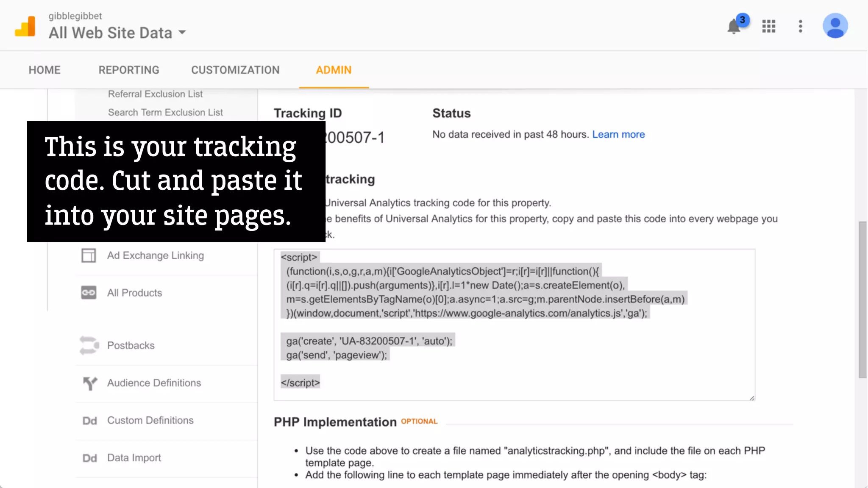Follow the Learn more link

[618, 134]
